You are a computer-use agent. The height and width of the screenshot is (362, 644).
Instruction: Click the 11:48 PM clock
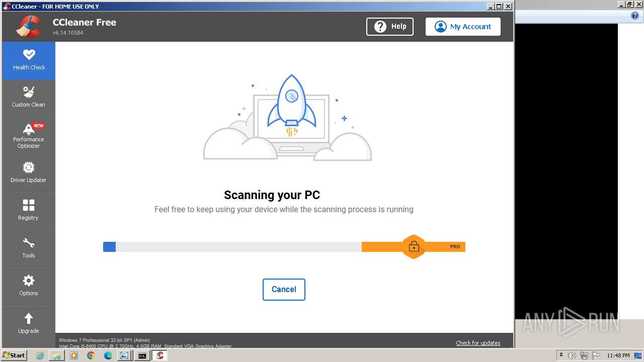618,355
